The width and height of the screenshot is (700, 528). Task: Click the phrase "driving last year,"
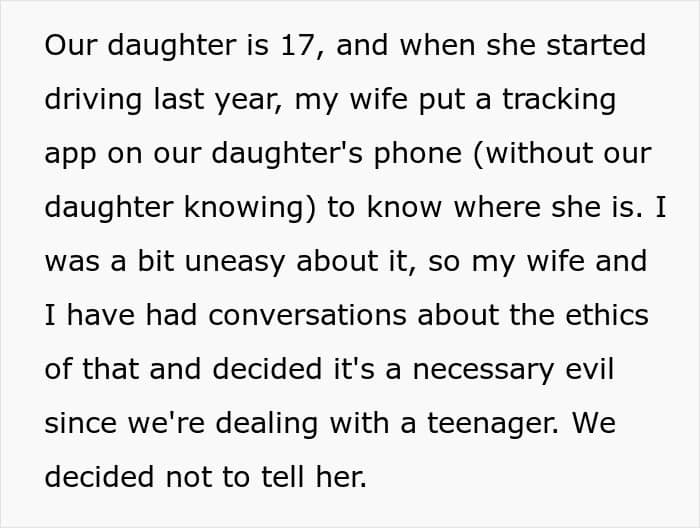click(x=163, y=101)
